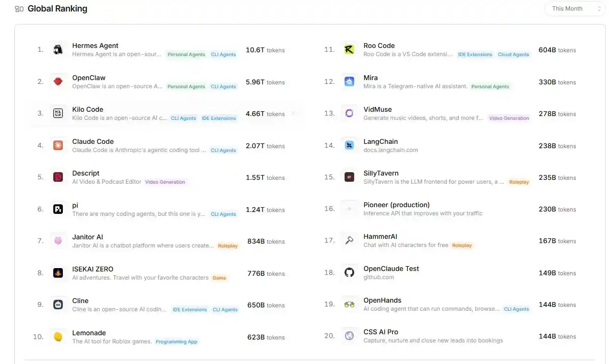This screenshot has height=364, width=609.
Task: Click CLI Agents tag on pi
Action: coord(224,214)
